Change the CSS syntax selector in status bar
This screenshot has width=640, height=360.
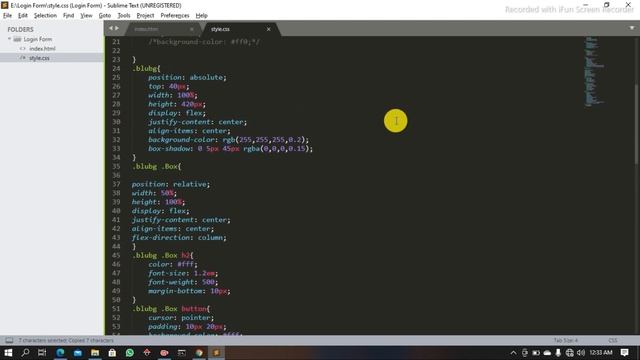click(613, 340)
